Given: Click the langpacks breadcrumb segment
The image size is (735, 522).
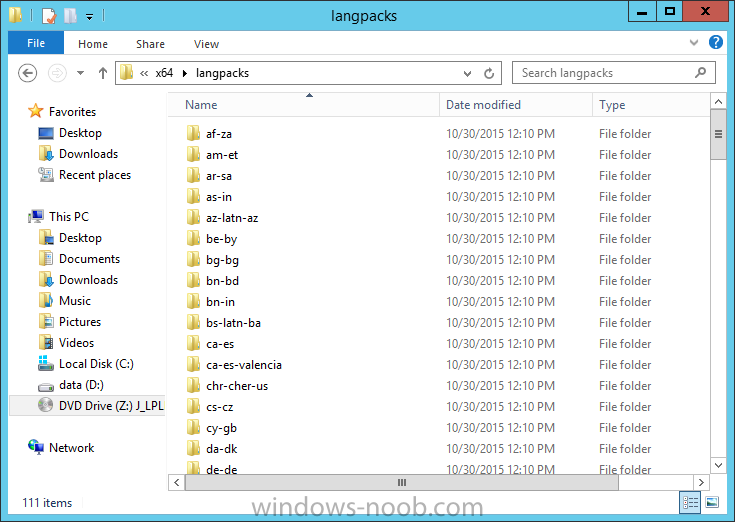Looking at the screenshot, I should 222,73.
